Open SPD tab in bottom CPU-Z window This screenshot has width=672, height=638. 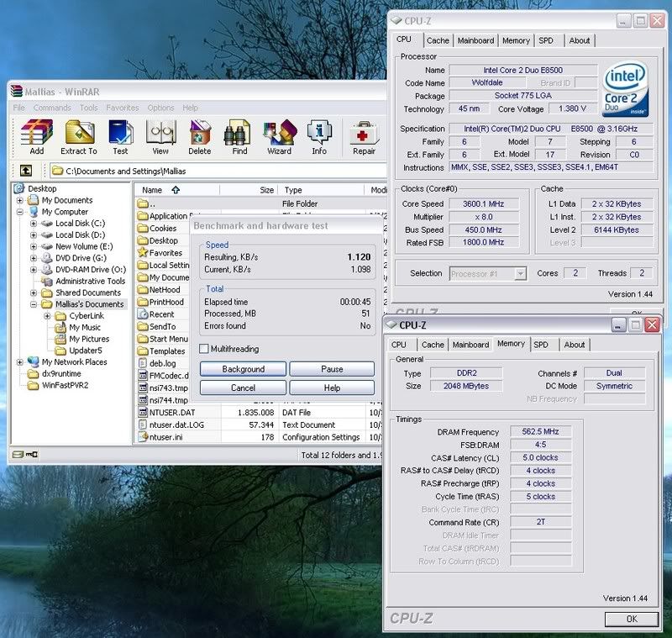click(541, 345)
